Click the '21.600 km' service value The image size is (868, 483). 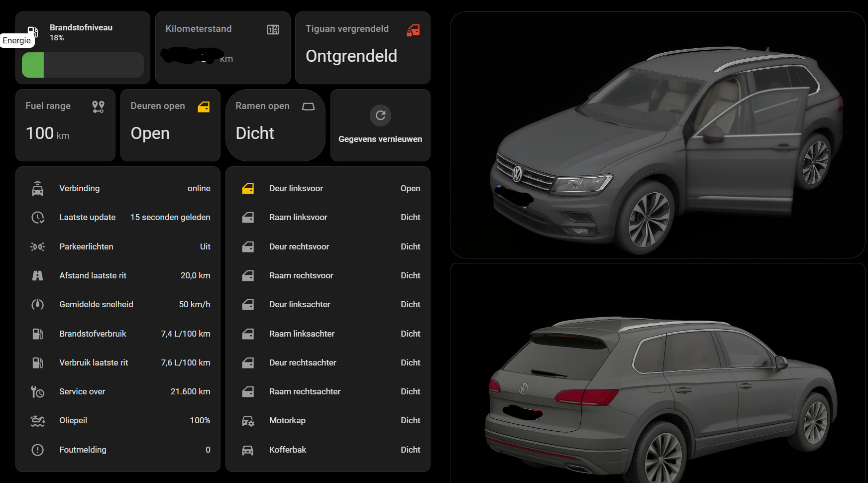click(x=191, y=391)
